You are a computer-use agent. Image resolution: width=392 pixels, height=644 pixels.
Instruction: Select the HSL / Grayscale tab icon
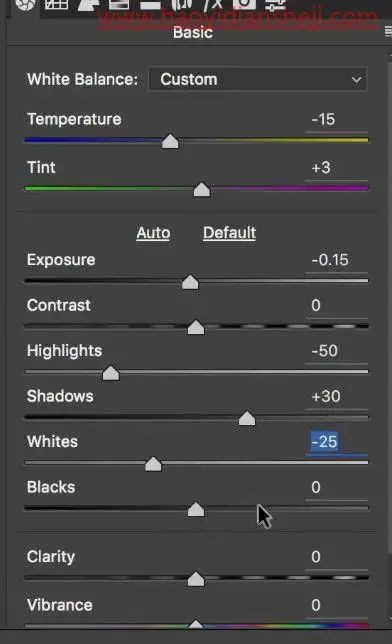tap(119, 5)
